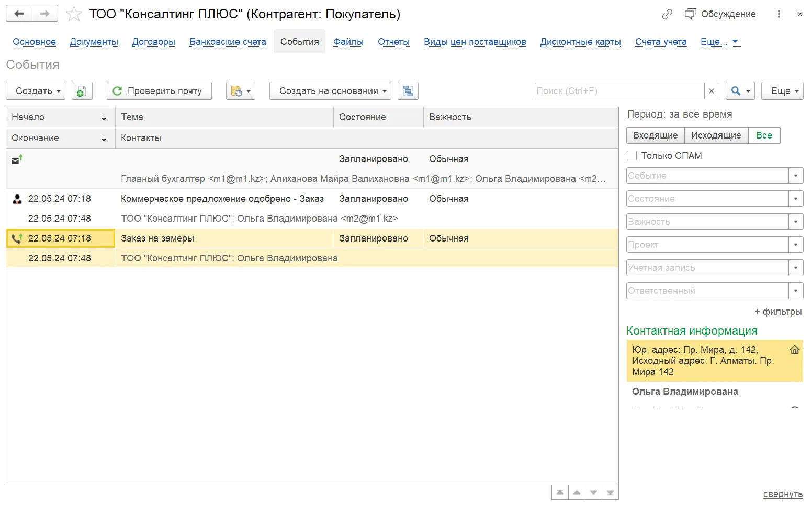Switch the filter to Исходящие

[x=716, y=135]
